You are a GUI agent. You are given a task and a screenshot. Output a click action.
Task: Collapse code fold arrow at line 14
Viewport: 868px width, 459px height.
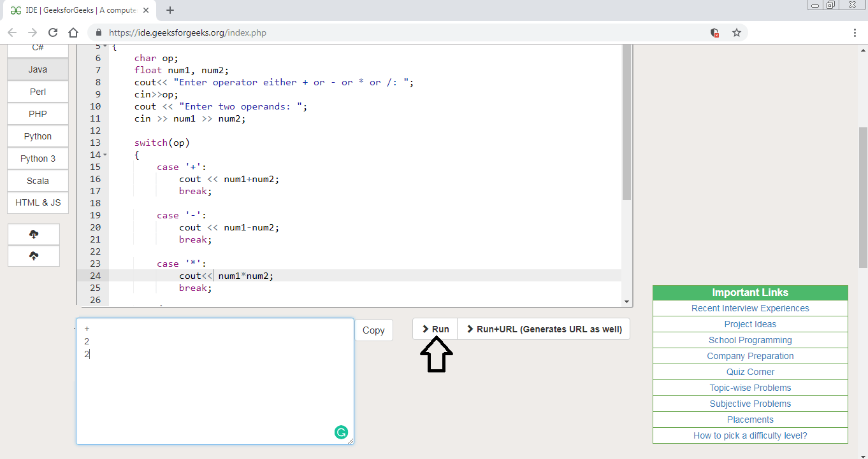pyautogui.click(x=105, y=155)
